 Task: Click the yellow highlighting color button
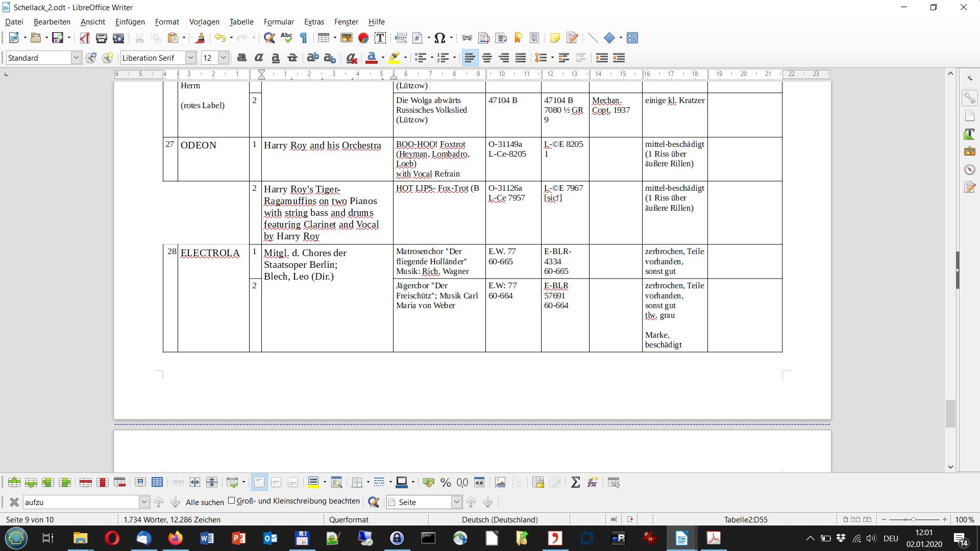point(394,58)
